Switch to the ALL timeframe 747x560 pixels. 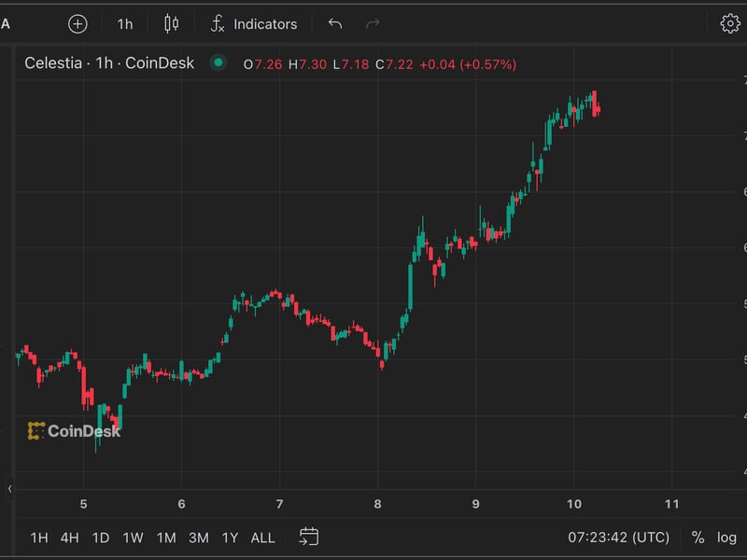pos(261,539)
